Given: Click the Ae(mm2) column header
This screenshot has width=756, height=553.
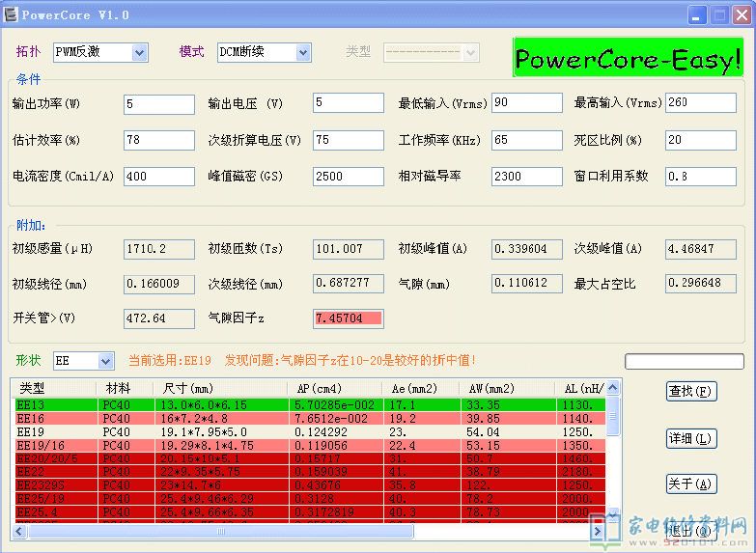Looking at the screenshot, I should point(421,388).
